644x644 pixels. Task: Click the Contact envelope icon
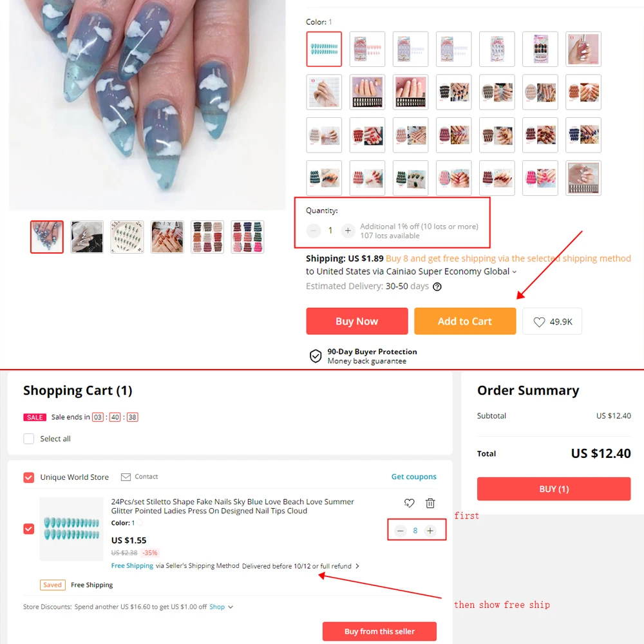(126, 477)
